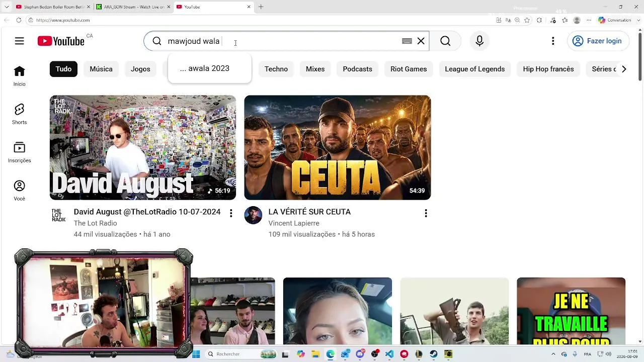This screenshot has width=644, height=362.
Task: Open the short with woman's face close-up
Action: point(338,311)
